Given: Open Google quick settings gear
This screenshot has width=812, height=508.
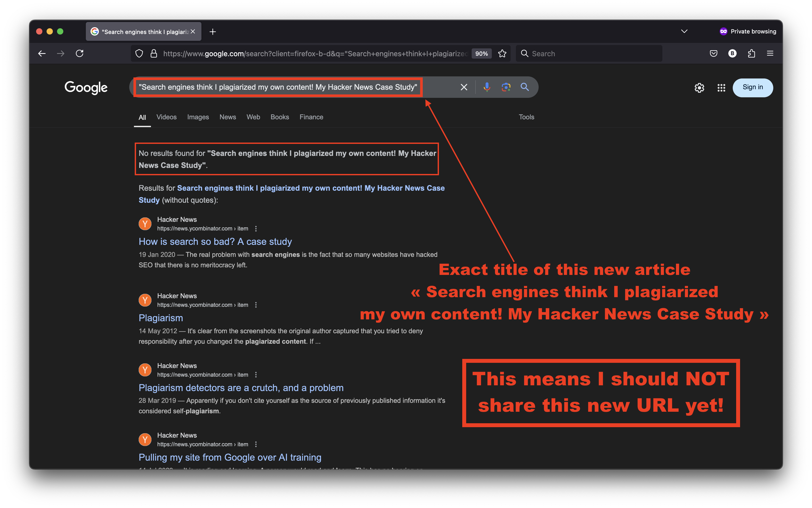Looking at the screenshot, I should (700, 88).
